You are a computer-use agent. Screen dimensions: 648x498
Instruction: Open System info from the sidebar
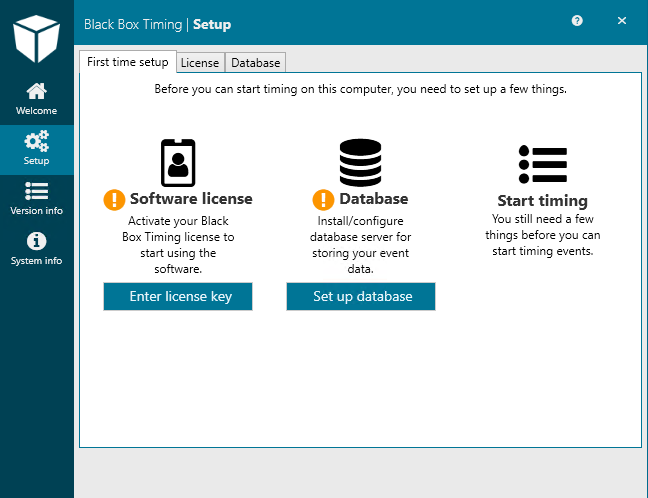click(x=36, y=249)
